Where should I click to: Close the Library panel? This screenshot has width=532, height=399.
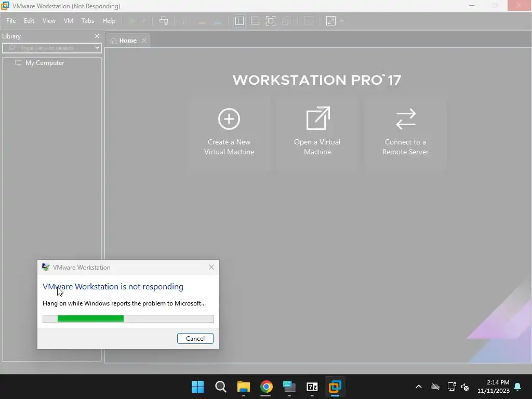(x=97, y=36)
